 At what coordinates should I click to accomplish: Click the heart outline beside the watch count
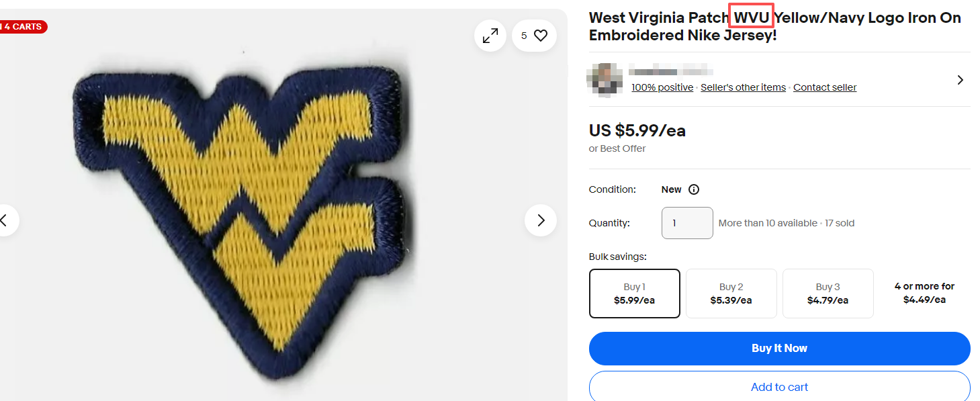point(541,35)
